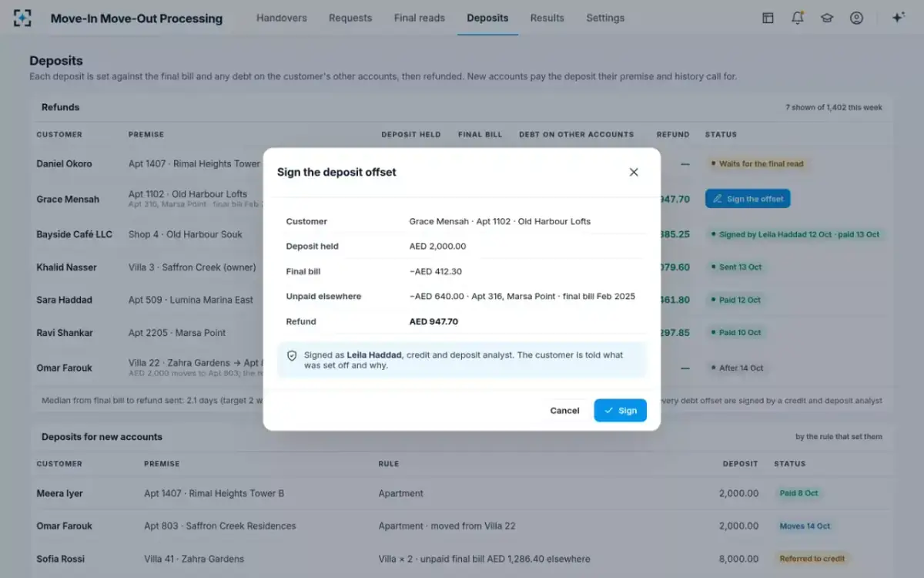The height and width of the screenshot is (578, 924).
Task: Open the sparkle assistant icon
Action: coord(898,18)
